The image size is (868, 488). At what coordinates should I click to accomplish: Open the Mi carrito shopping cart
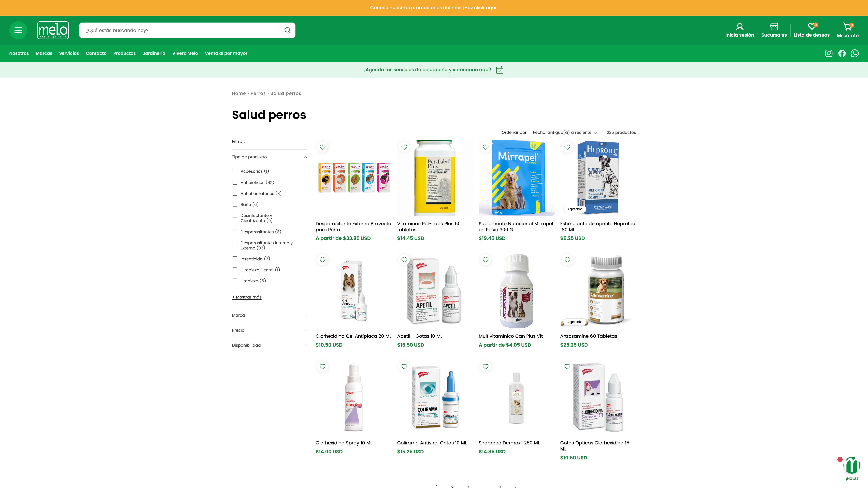pyautogui.click(x=848, y=30)
